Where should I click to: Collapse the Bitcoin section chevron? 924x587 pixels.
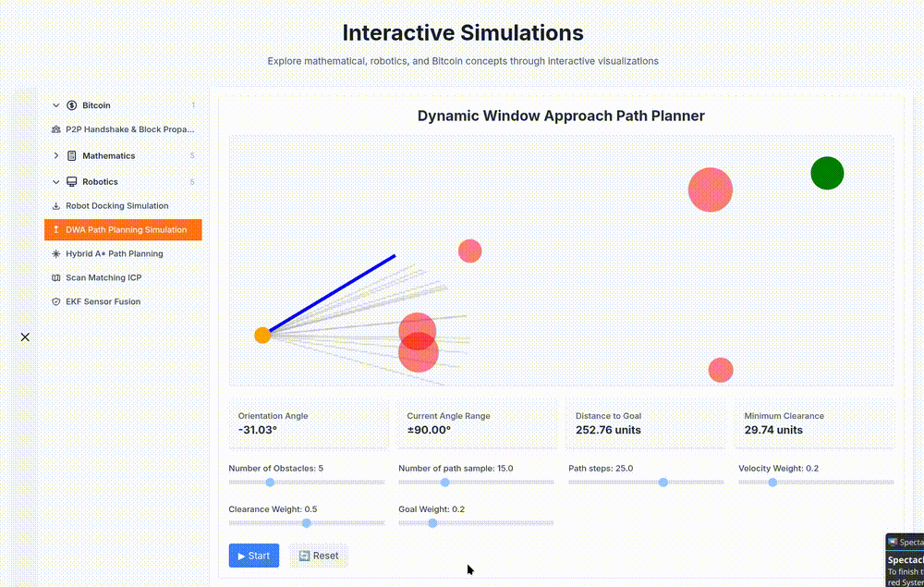55,105
